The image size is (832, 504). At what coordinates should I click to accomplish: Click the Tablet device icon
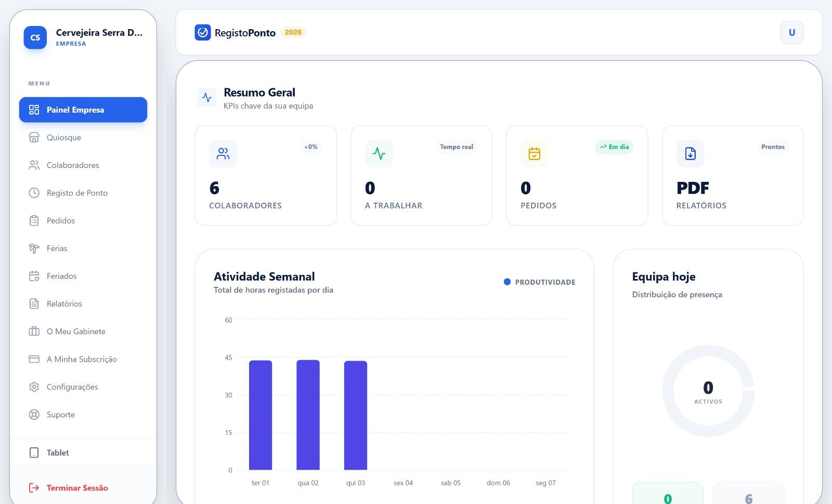(x=34, y=453)
